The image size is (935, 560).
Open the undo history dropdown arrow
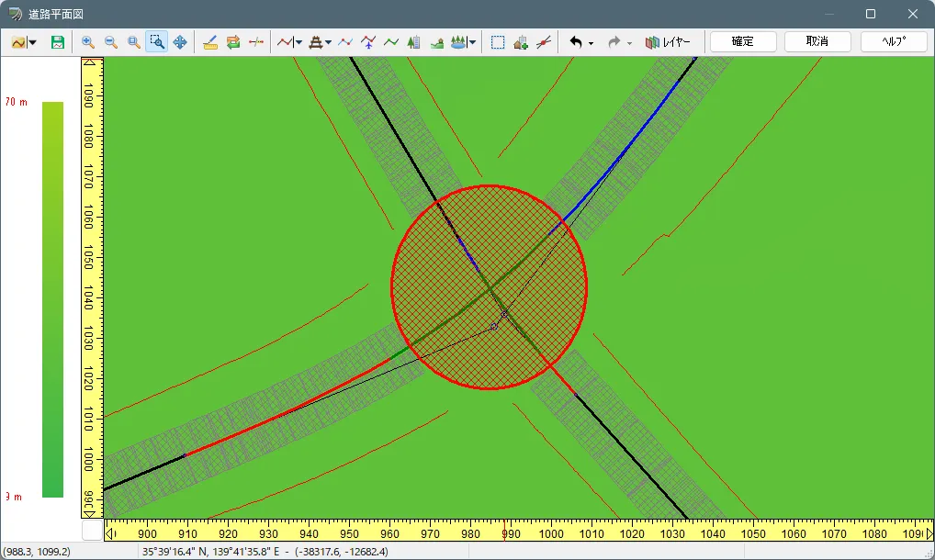click(x=591, y=43)
